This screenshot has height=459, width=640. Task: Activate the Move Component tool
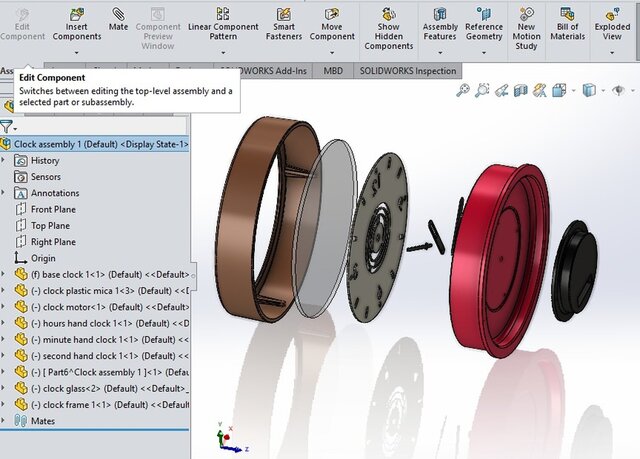click(x=332, y=24)
